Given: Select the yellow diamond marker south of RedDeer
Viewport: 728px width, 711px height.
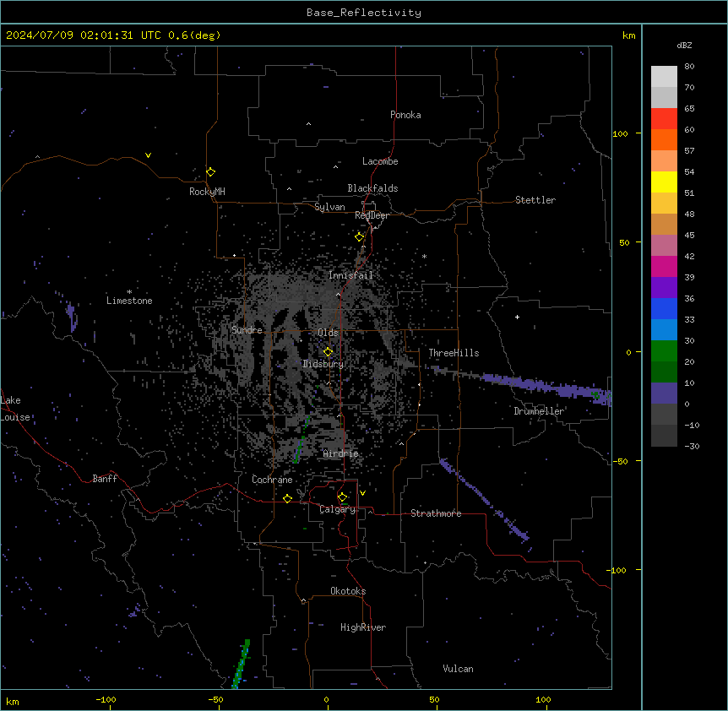Looking at the screenshot, I should [360, 237].
